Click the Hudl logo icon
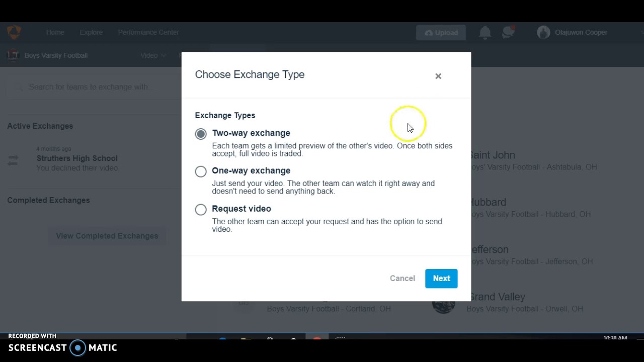This screenshot has width=644, height=362. (14, 32)
